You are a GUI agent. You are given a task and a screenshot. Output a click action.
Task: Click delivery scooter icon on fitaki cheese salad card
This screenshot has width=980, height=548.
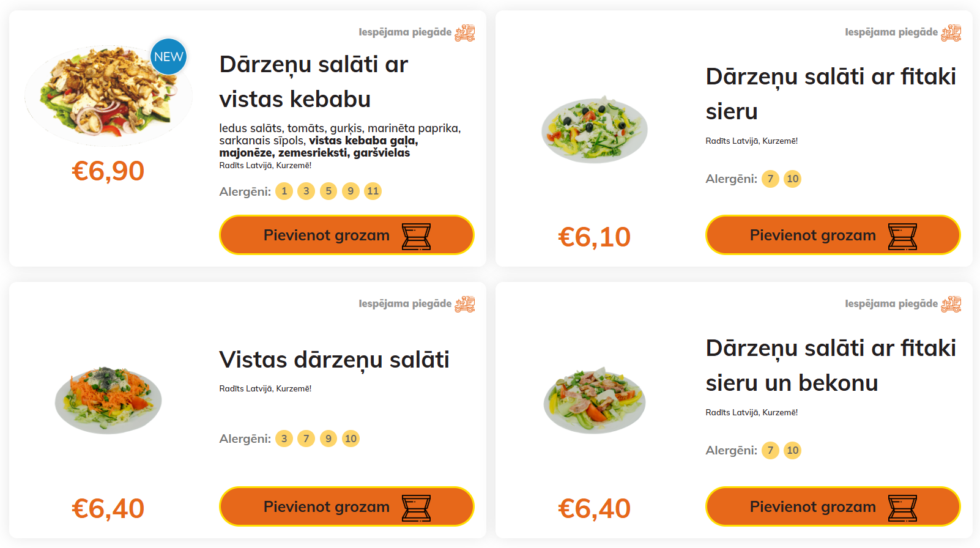click(951, 32)
